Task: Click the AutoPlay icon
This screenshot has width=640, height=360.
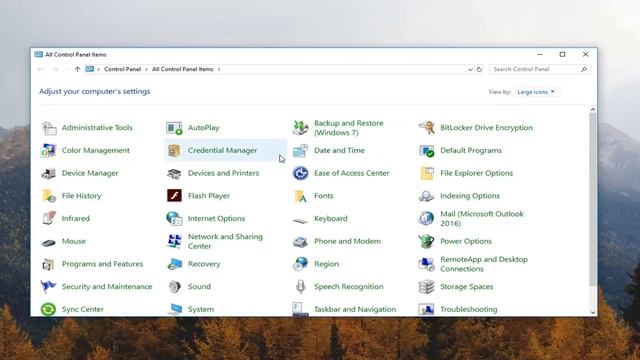Action: click(x=174, y=128)
